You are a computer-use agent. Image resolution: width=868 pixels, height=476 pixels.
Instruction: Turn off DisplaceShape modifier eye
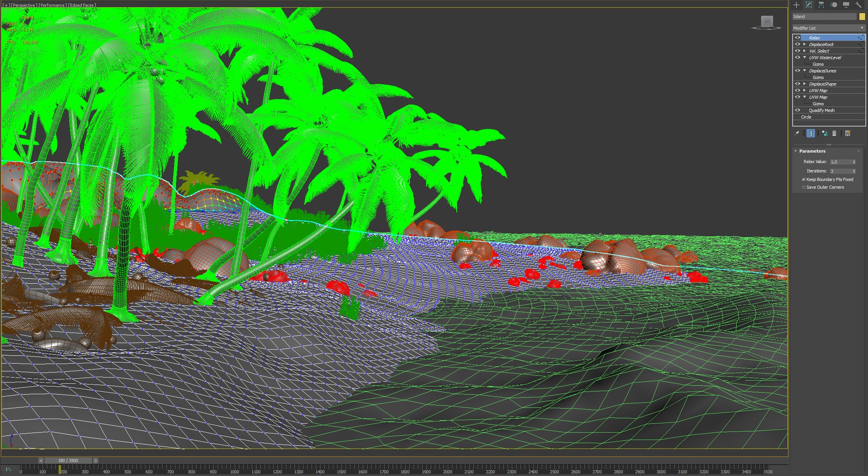(798, 84)
